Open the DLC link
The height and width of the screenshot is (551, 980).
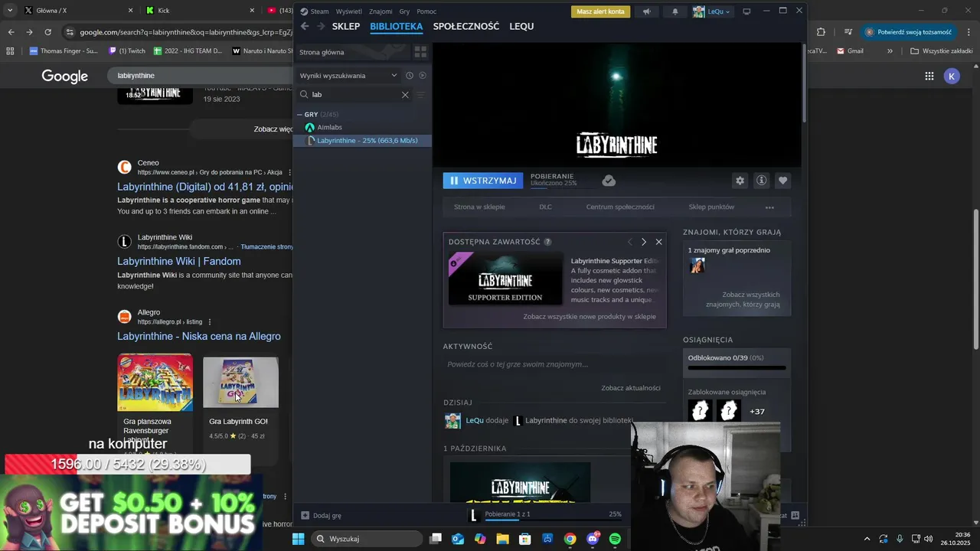[545, 207]
